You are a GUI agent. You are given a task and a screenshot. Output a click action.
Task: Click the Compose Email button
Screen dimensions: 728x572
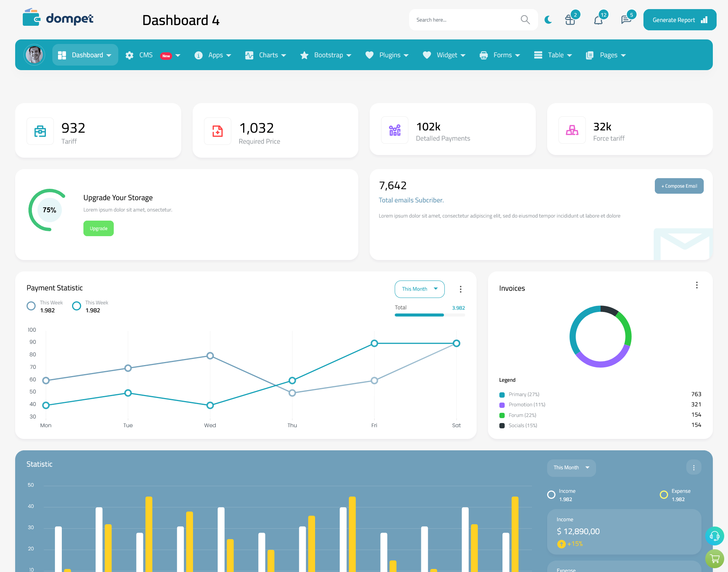tap(678, 185)
